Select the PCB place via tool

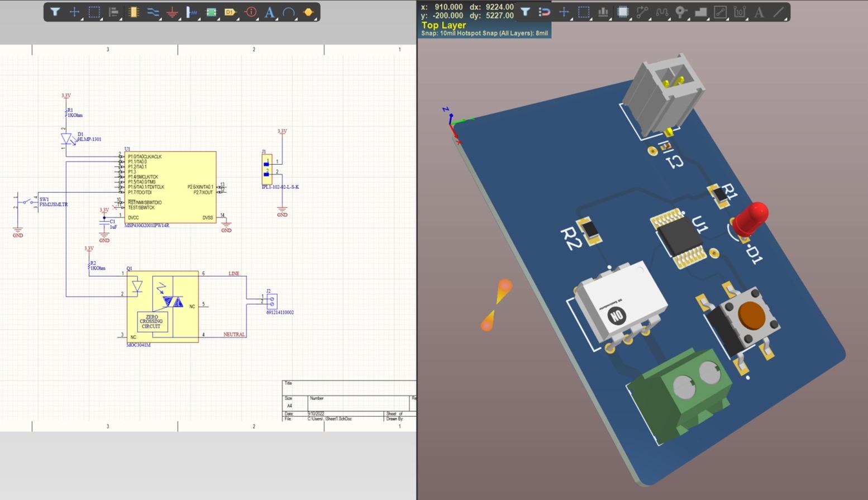[681, 12]
